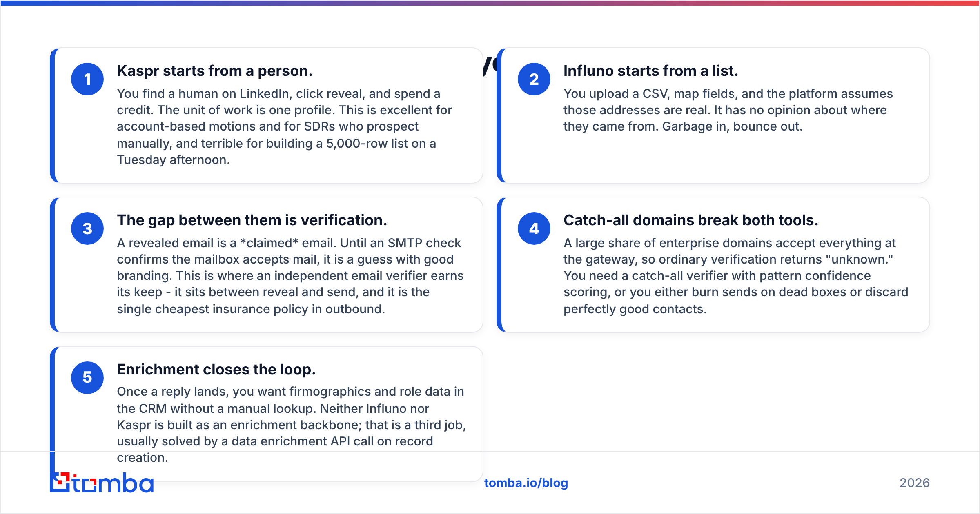This screenshot has width=980, height=514.
Task: Click the paragraph about uploading a CSV
Action: point(728,110)
